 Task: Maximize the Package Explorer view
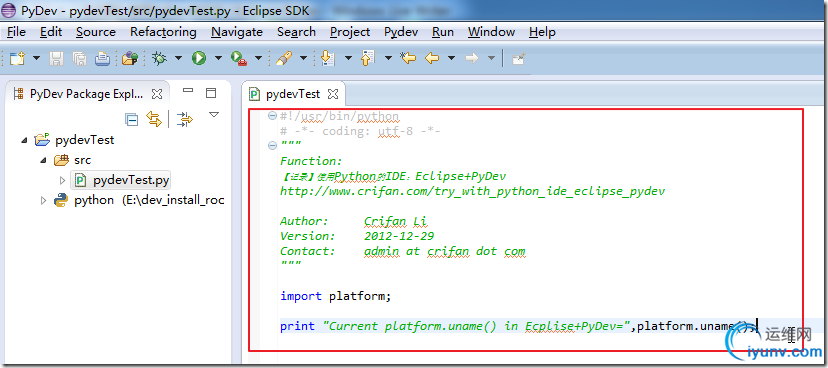tap(211, 93)
